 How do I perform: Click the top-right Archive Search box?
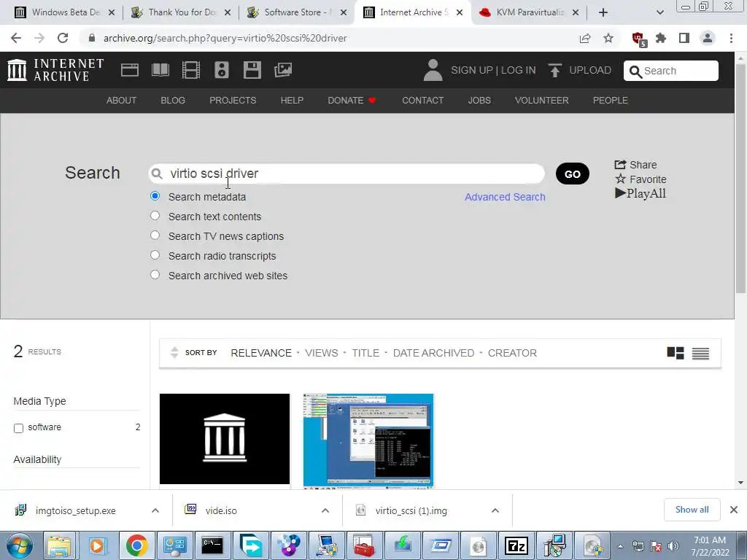coord(671,71)
